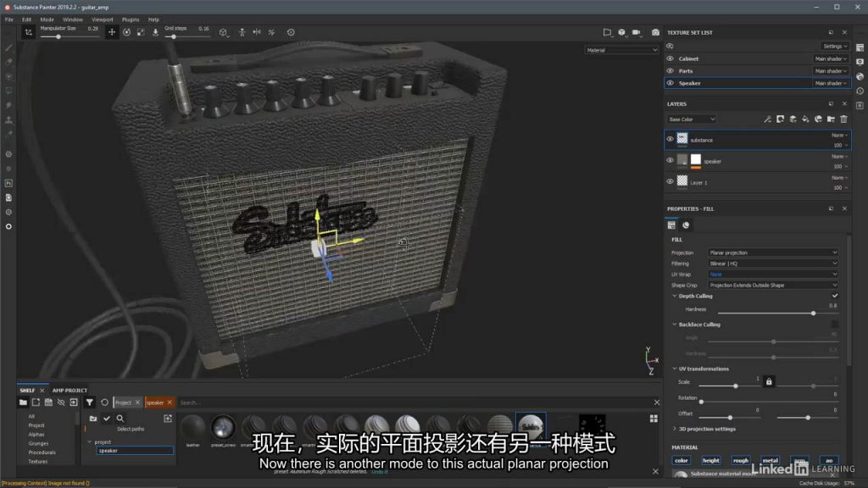
Task: Open the Photoshop export icon in left toolbar
Action: tap(8, 183)
